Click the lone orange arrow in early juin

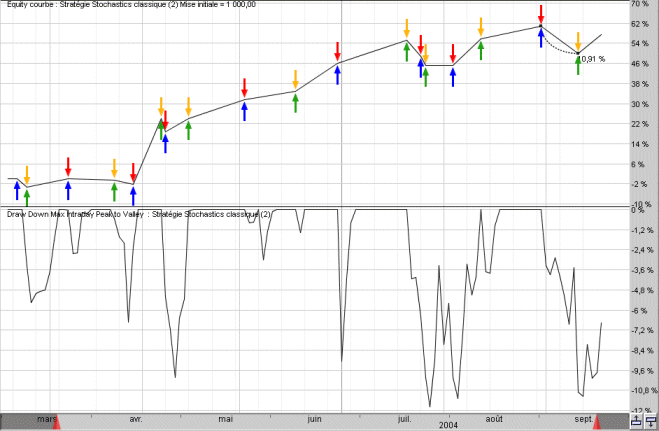click(296, 78)
